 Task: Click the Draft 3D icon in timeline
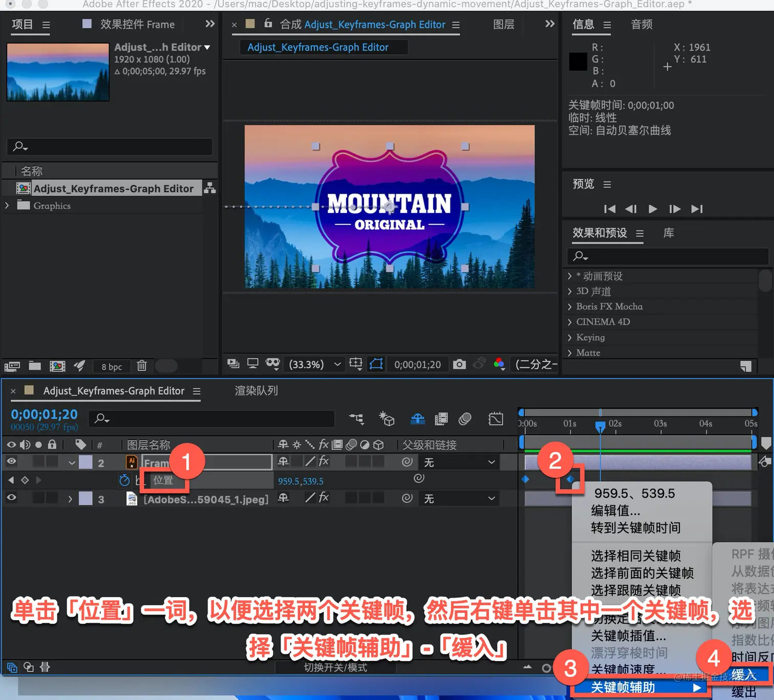click(x=386, y=419)
